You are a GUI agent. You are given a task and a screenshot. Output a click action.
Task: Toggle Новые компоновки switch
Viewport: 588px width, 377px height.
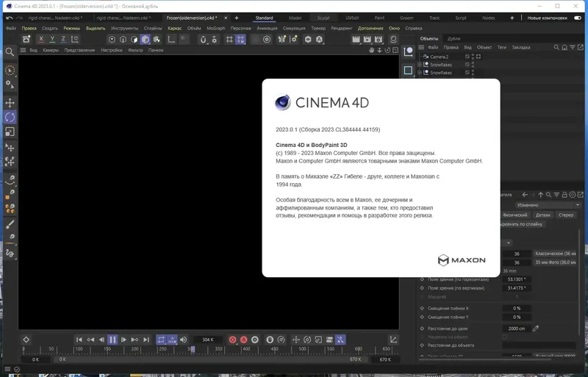[x=578, y=18]
